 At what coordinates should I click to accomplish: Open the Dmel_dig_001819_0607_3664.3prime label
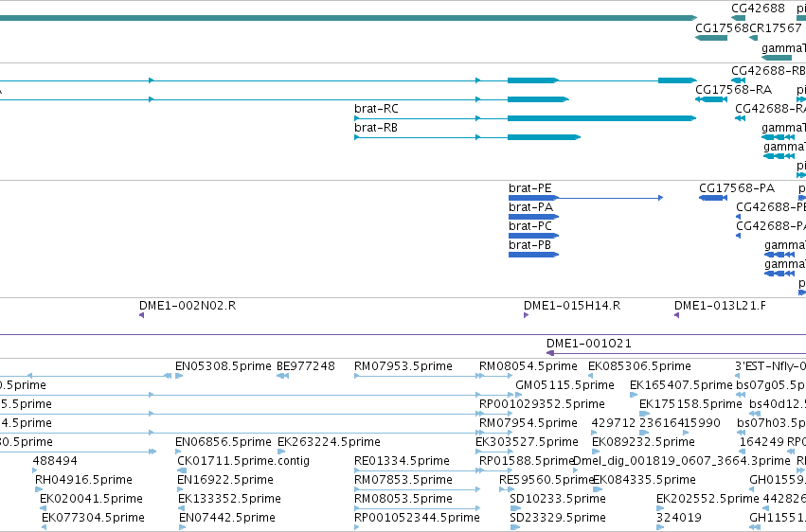coord(681,461)
